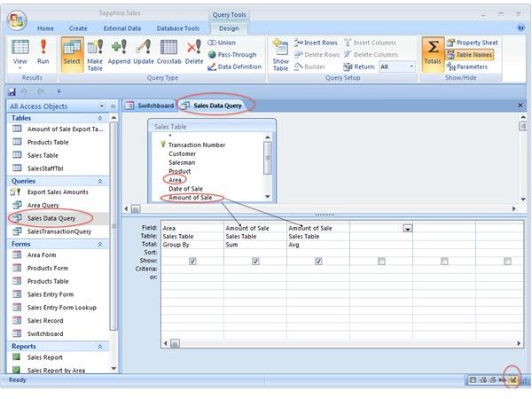This screenshot has height=399, width=532.
Task: Click the Office button logo
Action: [17, 21]
